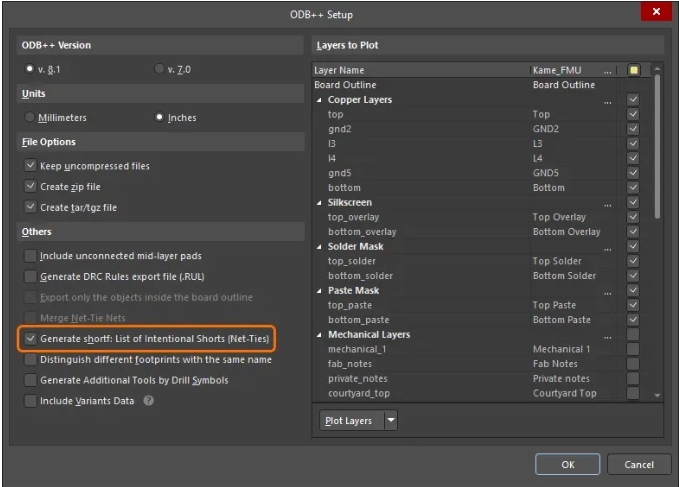The image size is (679, 487).
Task: Collapse the Mechanical Layers group
Action: [319, 335]
